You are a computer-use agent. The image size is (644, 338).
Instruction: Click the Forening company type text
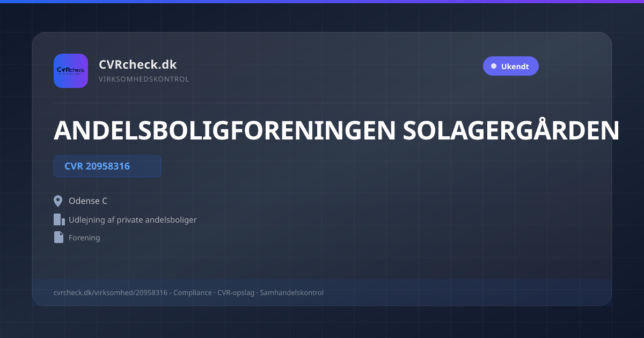84,238
